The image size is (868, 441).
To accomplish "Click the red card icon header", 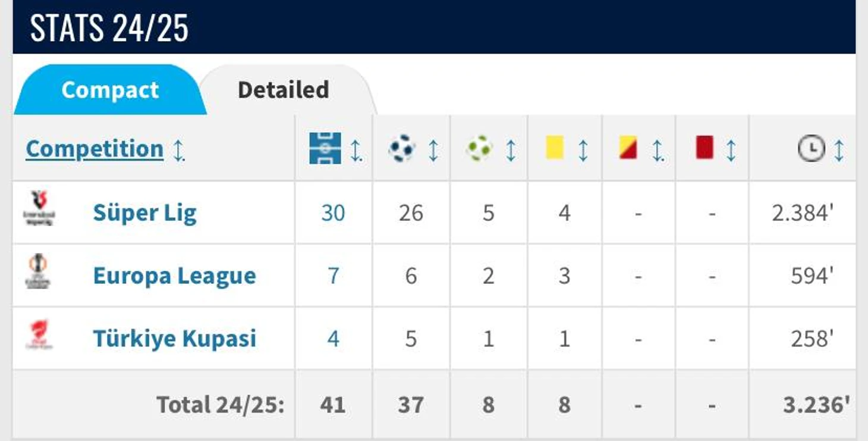I will pos(704,148).
